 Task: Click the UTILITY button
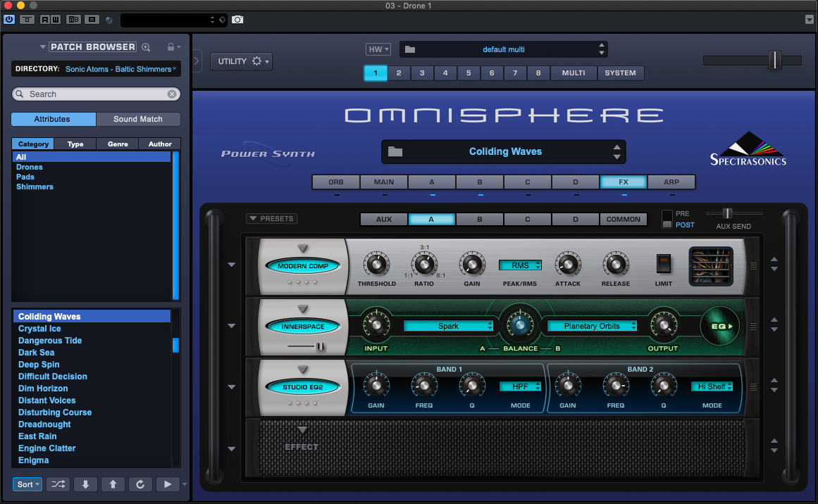(240, 61)
